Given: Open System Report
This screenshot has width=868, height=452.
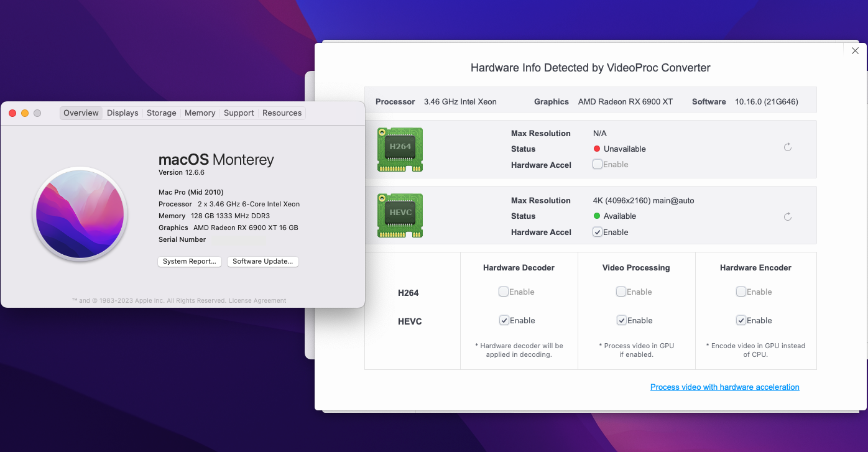Looking at the screenshot, I should [x=190, y=262].
